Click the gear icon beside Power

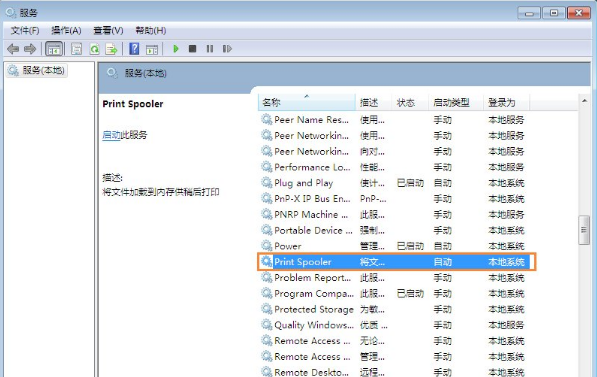pos(267,246)
